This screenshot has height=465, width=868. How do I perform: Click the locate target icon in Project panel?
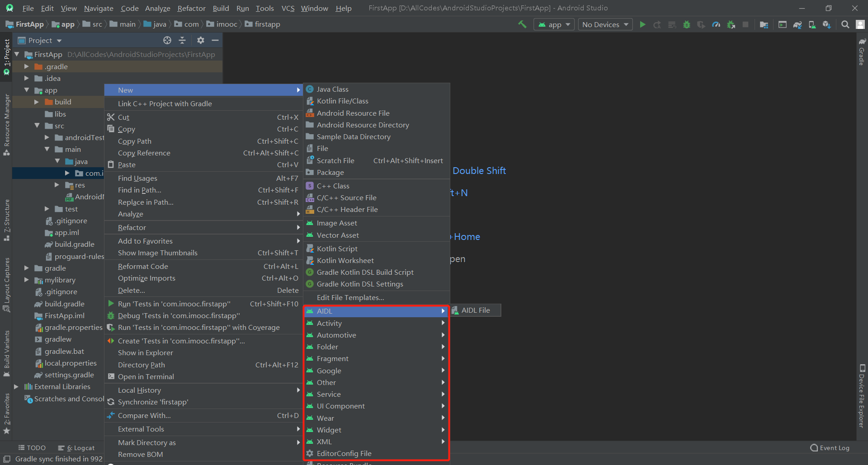pos(167,40)
